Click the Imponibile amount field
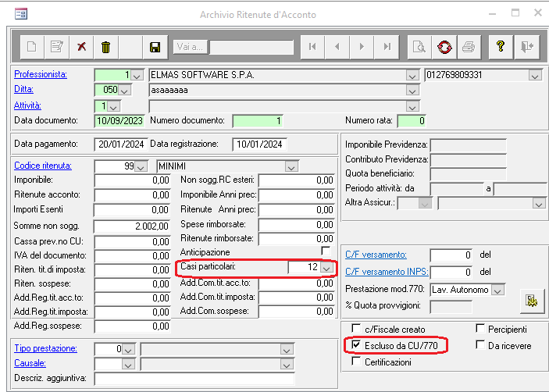The width and height of the screenshot is (549, 392). tap(132, 180)
